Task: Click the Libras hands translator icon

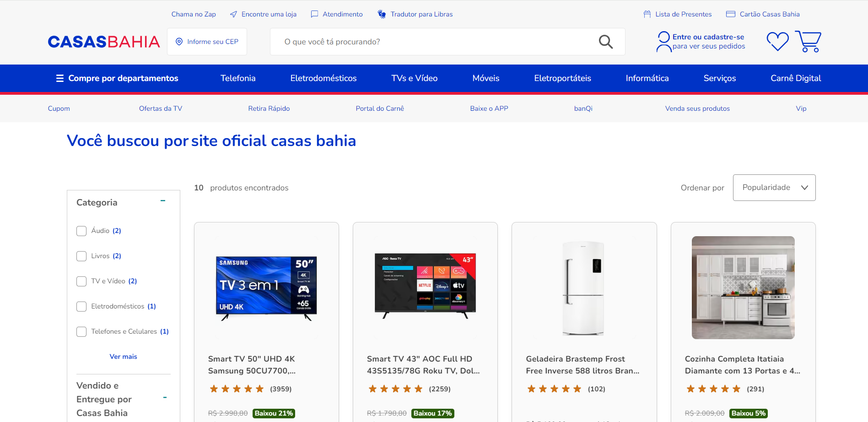Action: tap(382, 14)
